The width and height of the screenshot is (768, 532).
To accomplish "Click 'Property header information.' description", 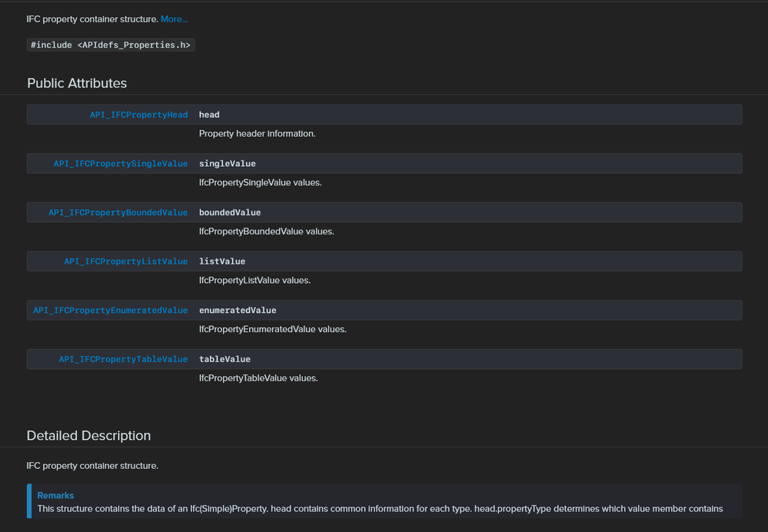I will pyautogui.click(x=257, y=134).
